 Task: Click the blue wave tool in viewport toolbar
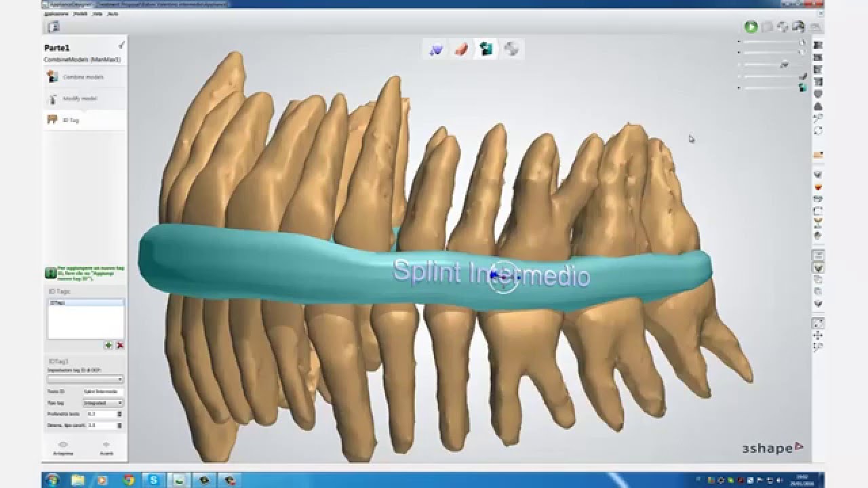pyautogui.click(x=436, y=49)
